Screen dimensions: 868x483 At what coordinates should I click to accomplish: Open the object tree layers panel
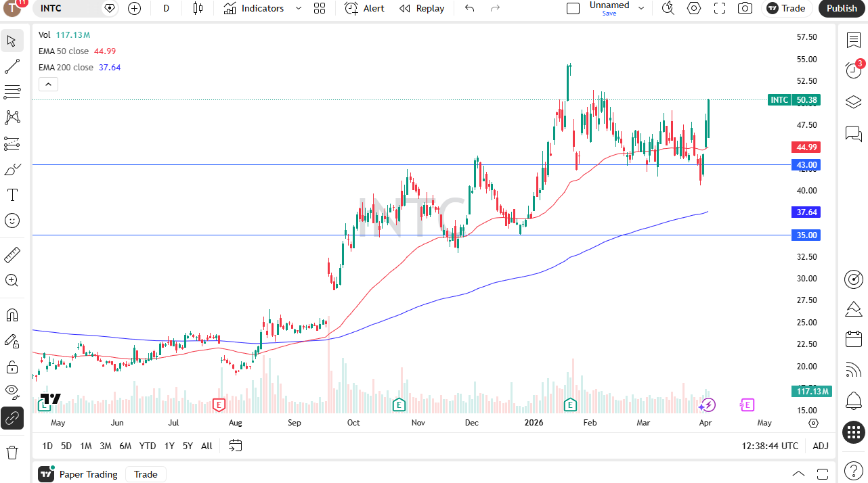[853, 102]
